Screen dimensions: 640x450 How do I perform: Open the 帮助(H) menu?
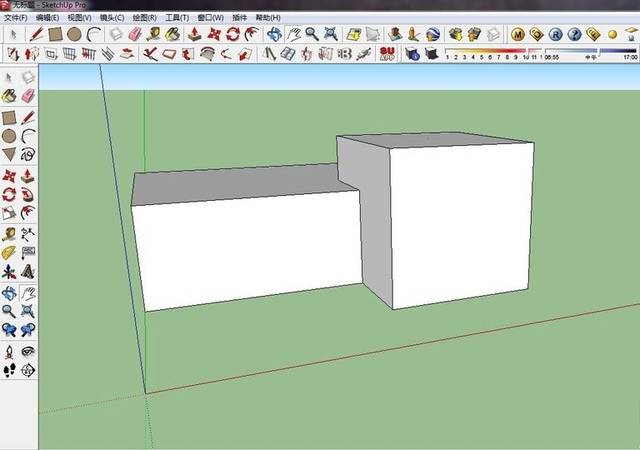[268, 18]
